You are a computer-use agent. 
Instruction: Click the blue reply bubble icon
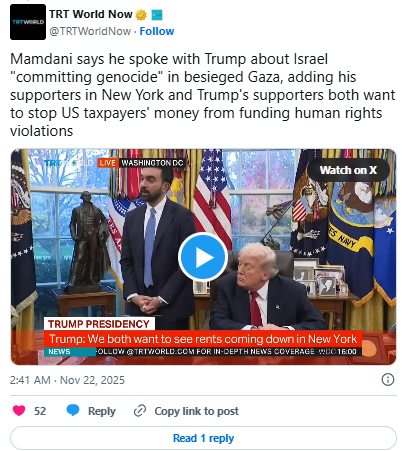pyautogui.click(x=73, y=410)
